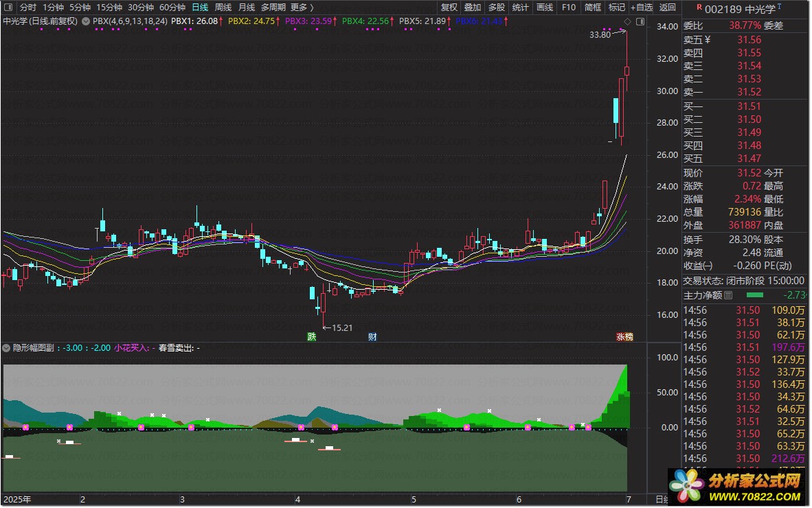Click the green 主力净额 bar indicator

[754, 295]
